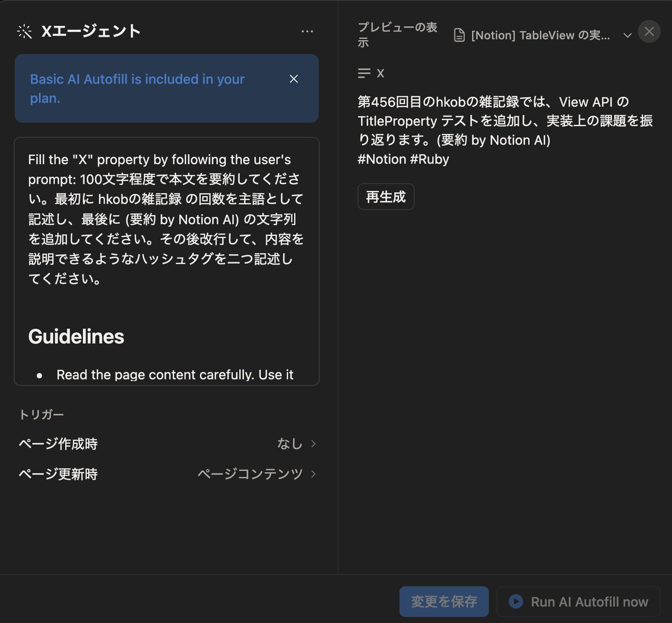Viewport: 672px width, 623px height.
Task: Click the X property label in the preview
Action: [381, 73]
